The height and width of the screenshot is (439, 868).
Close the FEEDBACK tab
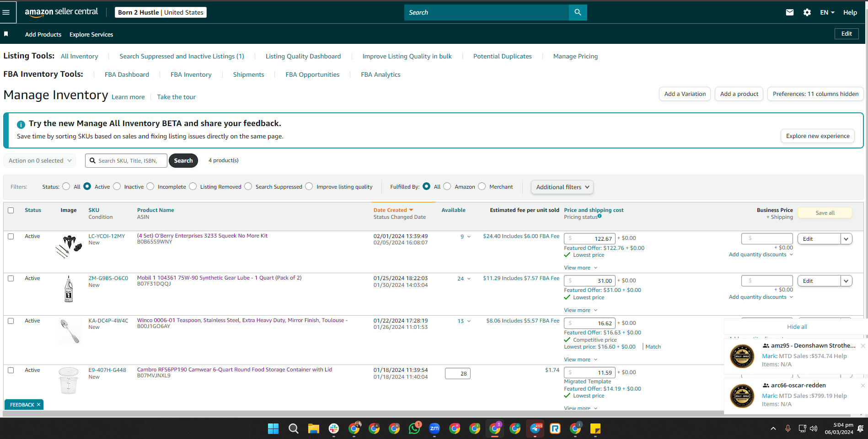39,405
